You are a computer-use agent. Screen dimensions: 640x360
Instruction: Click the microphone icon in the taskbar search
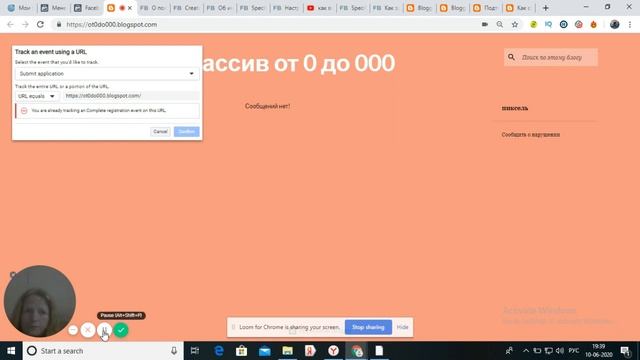point(174,351)
